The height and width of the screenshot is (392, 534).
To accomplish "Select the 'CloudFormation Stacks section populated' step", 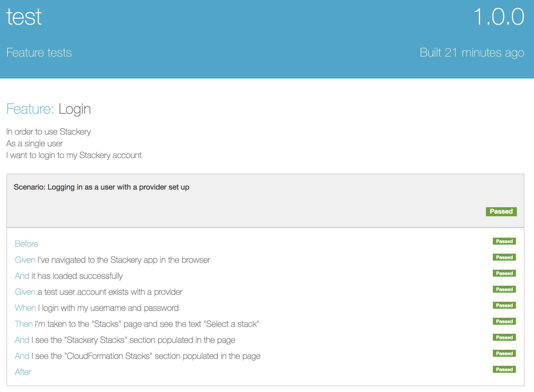I will coord(138,356).
